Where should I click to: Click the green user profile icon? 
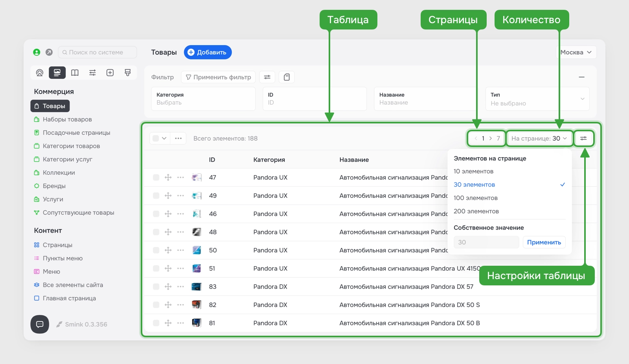click(x=37, y=52)
